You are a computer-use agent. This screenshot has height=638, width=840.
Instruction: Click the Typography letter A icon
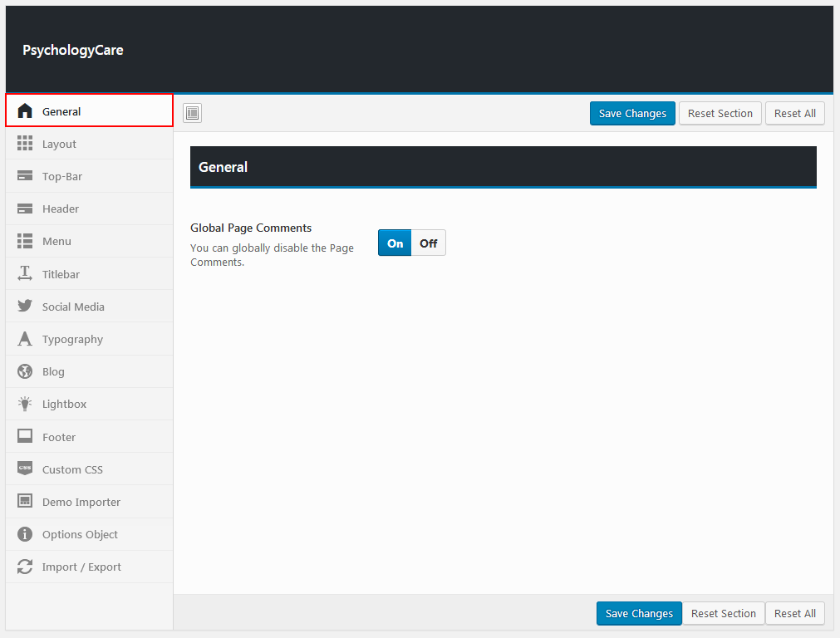(25, 339)
